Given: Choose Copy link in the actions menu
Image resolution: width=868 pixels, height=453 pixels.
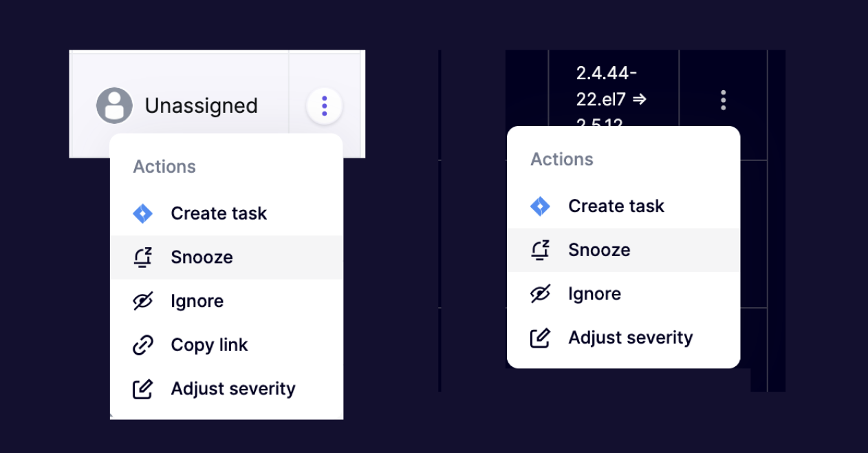Looking at the screenshot, I should tap(226, 345).
